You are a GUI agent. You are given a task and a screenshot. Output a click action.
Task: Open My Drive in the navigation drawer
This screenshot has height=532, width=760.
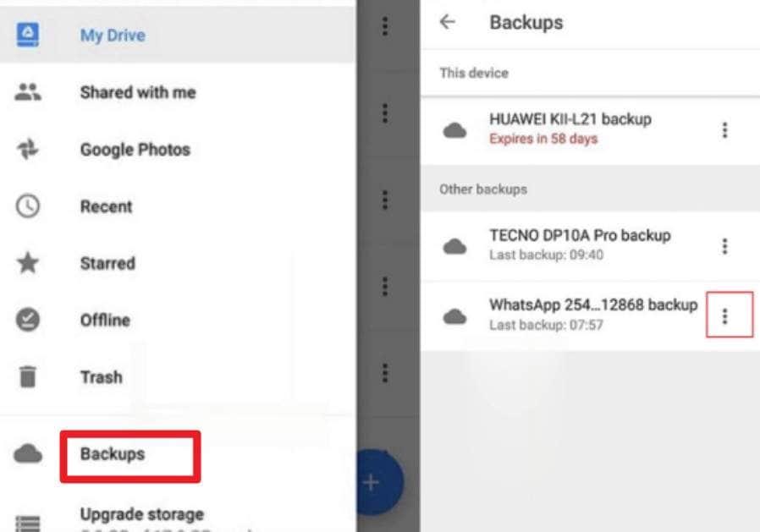178,35
